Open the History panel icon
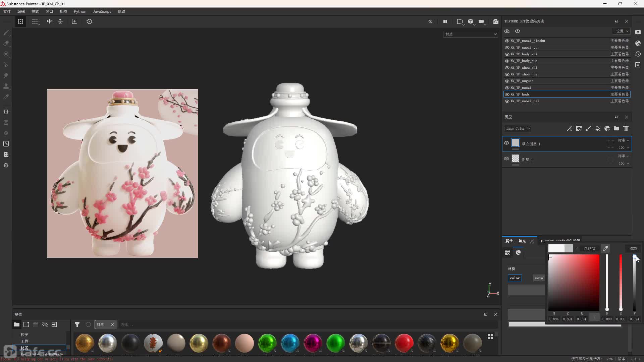This screenshot has height=362, width=644. pos(638,54)
